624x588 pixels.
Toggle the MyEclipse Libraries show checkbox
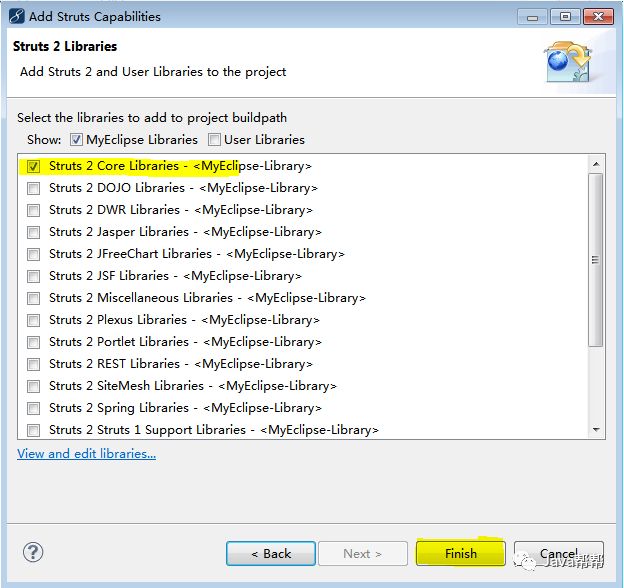pos(76,140)
